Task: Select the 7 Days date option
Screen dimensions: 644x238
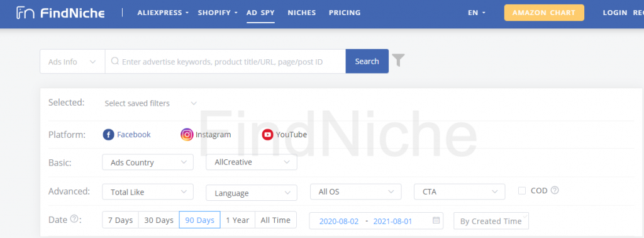Action: [x=120, y=220]
